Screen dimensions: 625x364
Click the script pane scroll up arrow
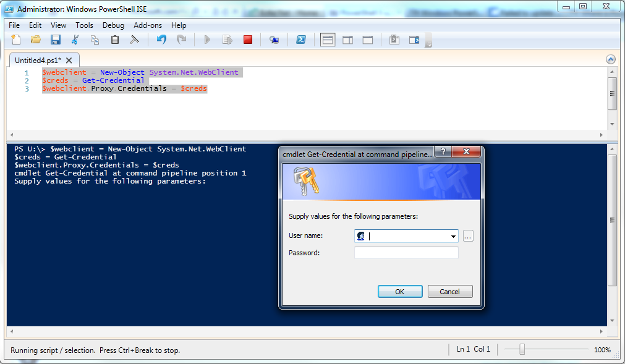coord(612,72)
